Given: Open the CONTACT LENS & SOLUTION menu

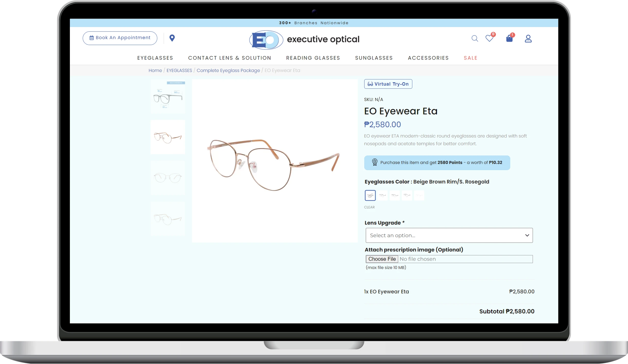Looking at the screenshot, I should coord(229,58).
